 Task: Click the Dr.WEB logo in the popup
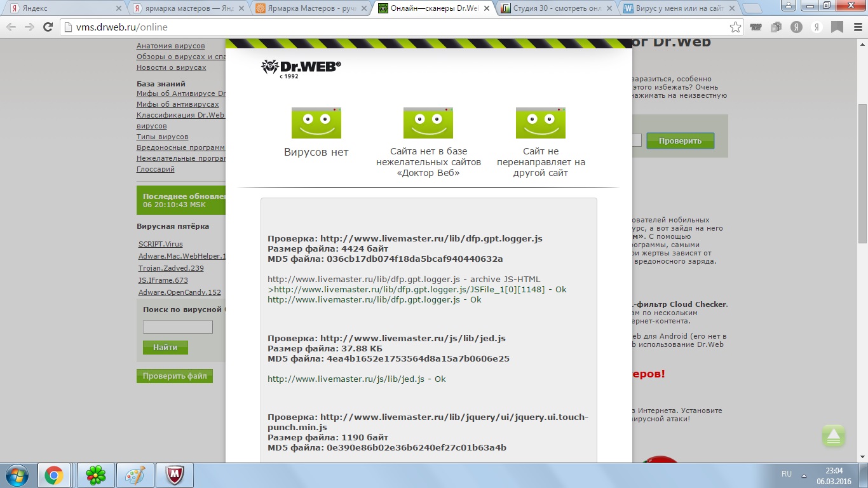[x=301, y=69]
